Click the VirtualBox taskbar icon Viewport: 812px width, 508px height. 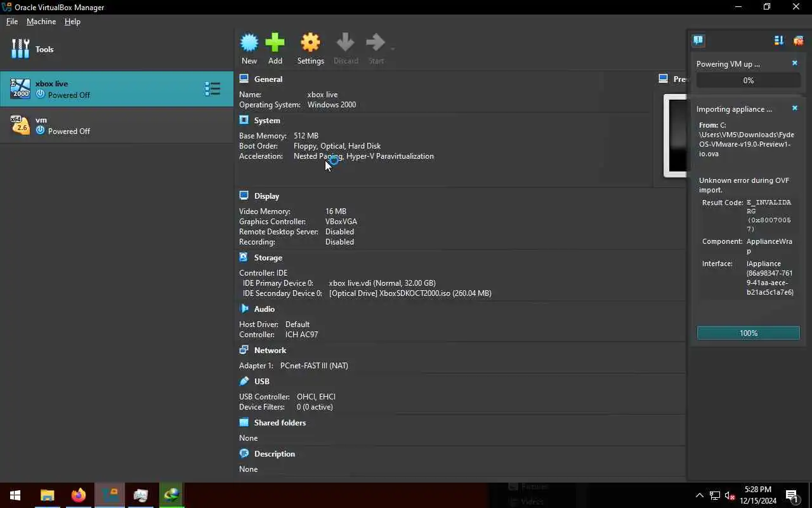[110, 495]
